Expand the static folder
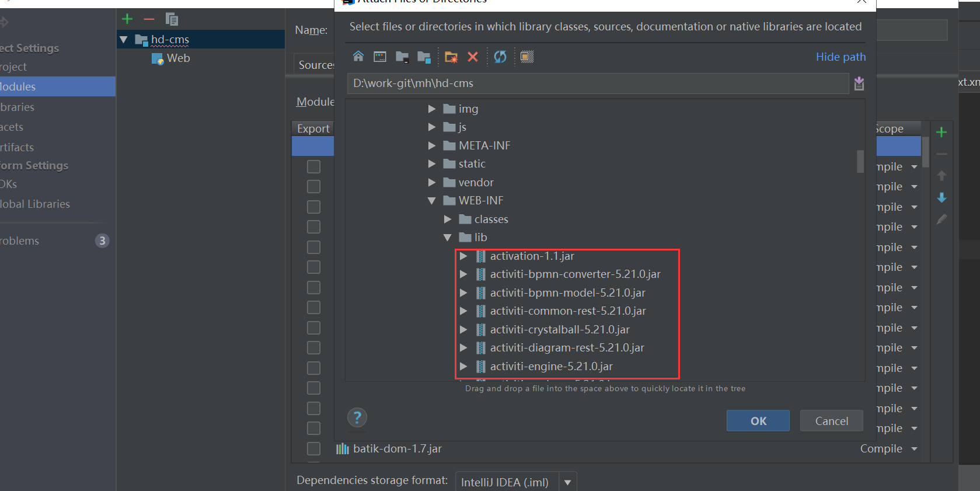The height and width of the screenshot is (491, 980). (432, 163)
